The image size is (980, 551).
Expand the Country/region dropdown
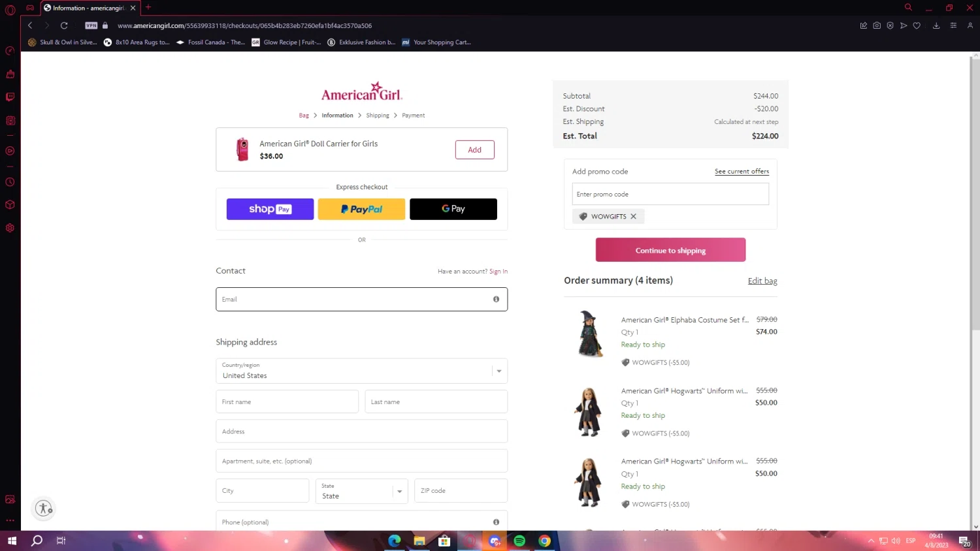tap(361, 371)
